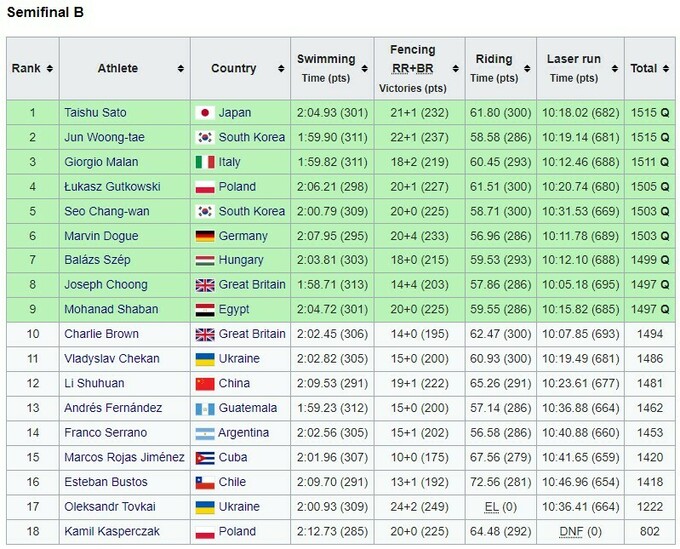Sort by Athlete using header arrows
The width and height of the screenshot is (680, 549).
coord(181,69)
